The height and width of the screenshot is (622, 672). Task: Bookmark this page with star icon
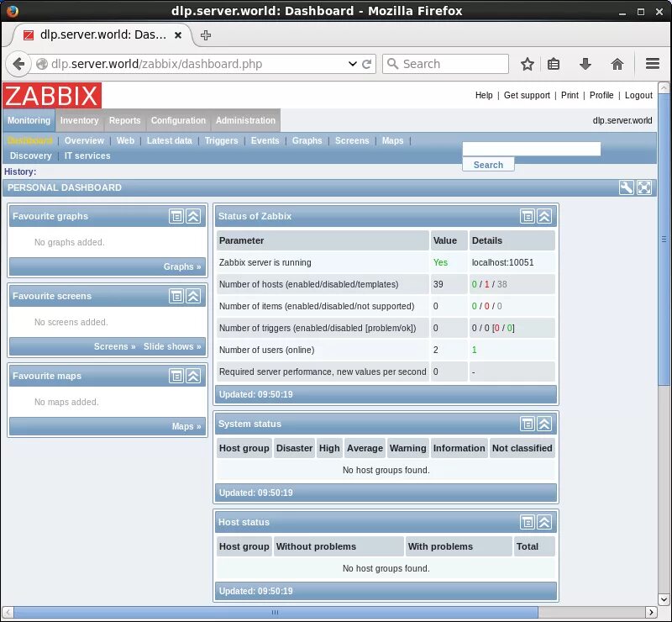[528, 64]
